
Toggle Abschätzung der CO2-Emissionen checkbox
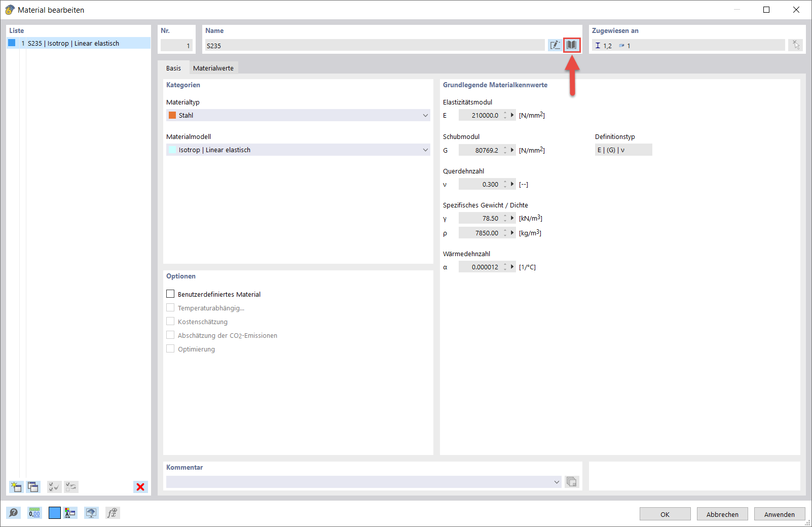coord(170,335)
